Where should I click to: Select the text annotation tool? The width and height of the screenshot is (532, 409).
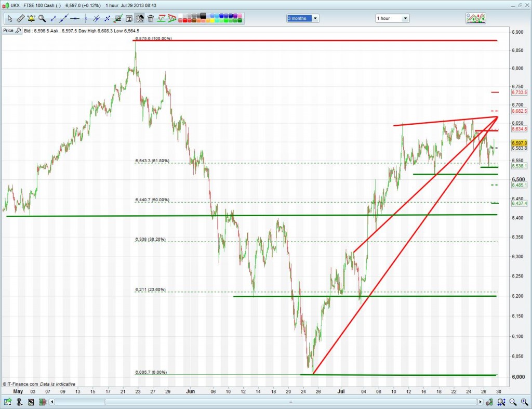coord(129,19)
